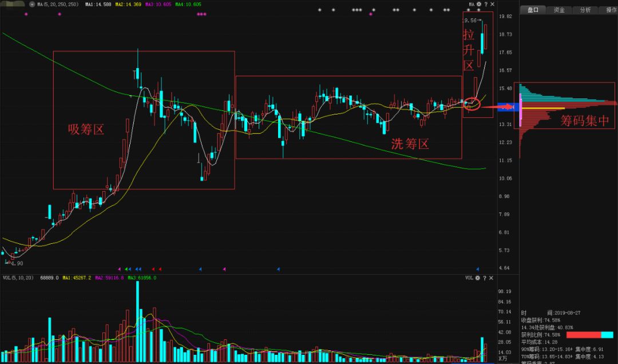Open help for the MA indicator panel

(x=486, y=5)
